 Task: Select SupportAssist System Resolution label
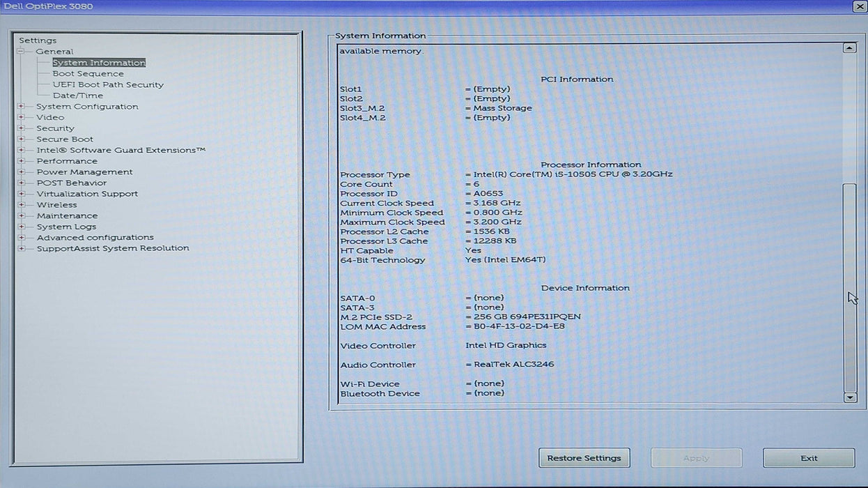point(113,248)
